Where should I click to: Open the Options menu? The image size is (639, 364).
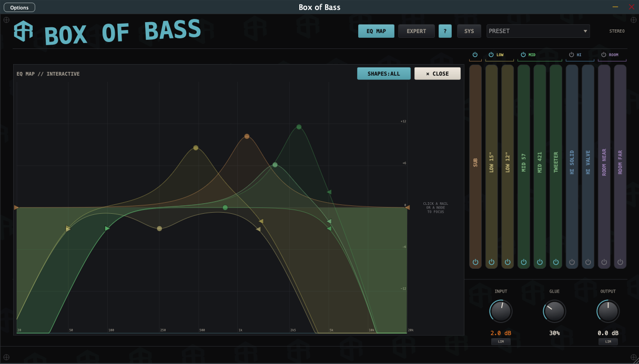19,7
